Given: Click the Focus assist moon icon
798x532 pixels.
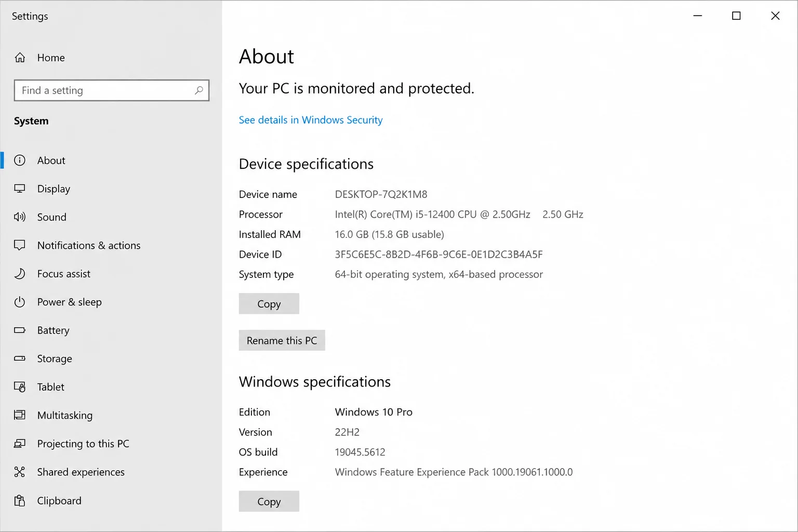Looking at the screenshot, I should (x=20, y=274).
